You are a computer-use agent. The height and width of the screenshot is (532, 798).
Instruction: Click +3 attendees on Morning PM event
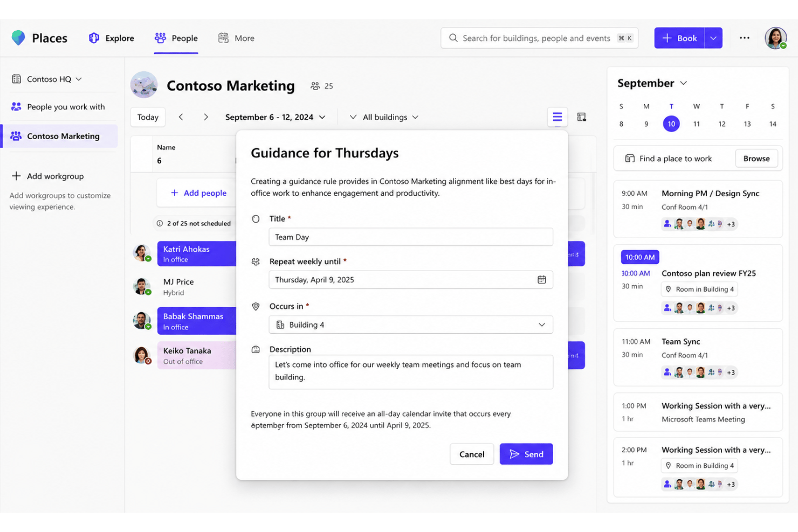pos(731,224)
